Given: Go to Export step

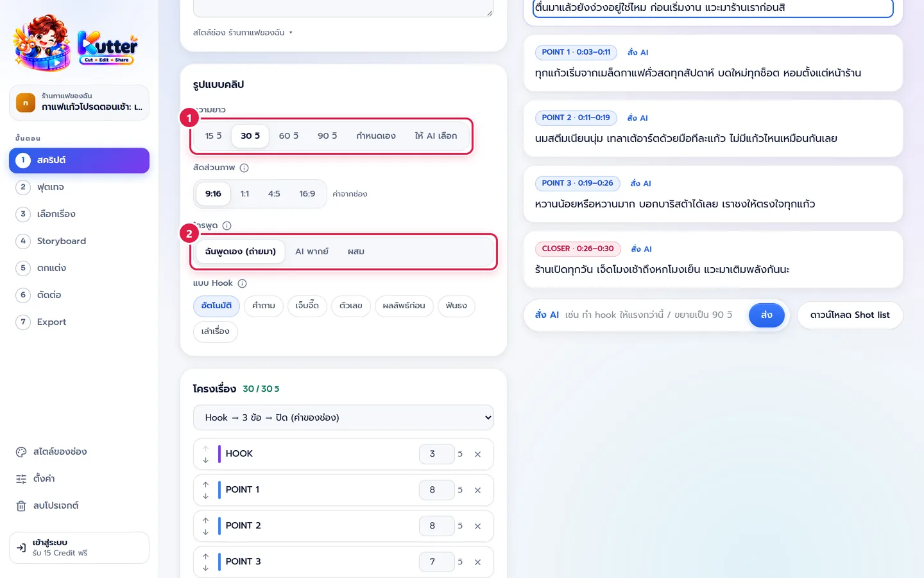Looking at the screenshot, I should [x=79, y=322].
